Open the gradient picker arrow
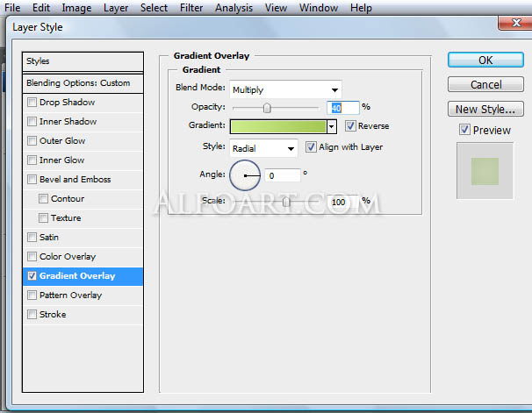 click(x=332, y=127)
